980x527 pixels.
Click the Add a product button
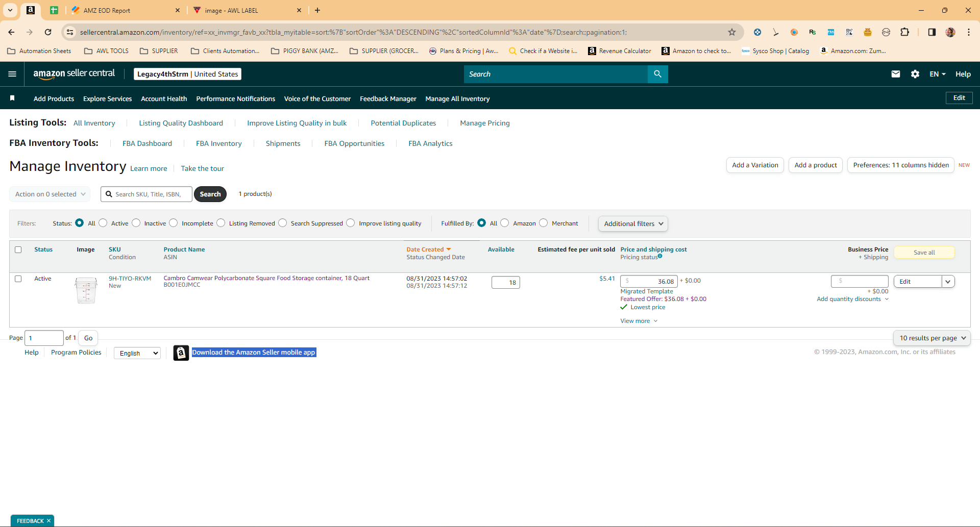816,165
